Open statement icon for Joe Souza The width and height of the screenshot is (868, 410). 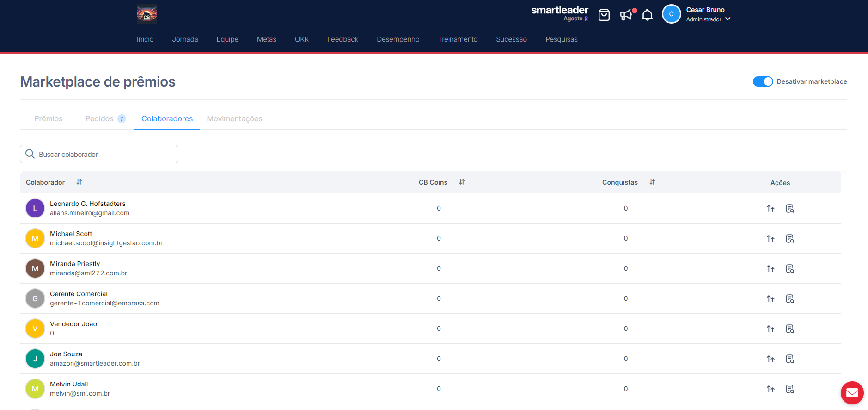(x=790, y=359)
